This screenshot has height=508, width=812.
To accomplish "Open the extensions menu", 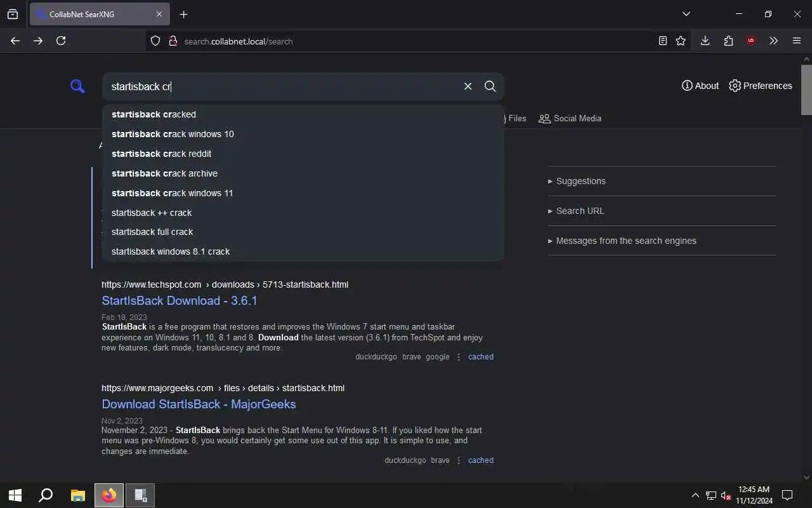I will [728, 41].
